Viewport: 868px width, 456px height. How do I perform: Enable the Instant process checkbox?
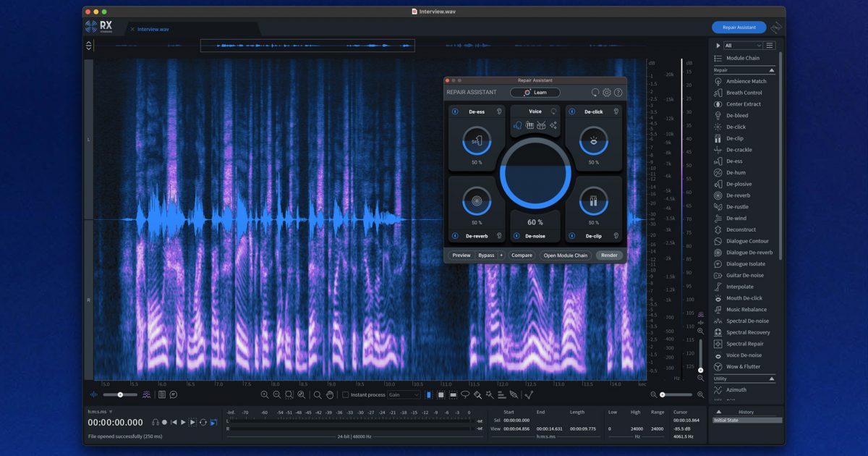pos(345,394)
